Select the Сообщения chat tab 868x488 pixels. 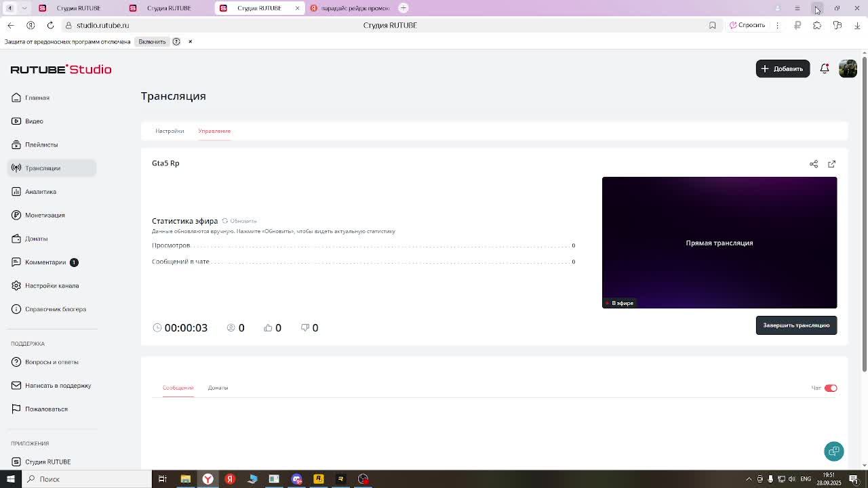point(178,388)
